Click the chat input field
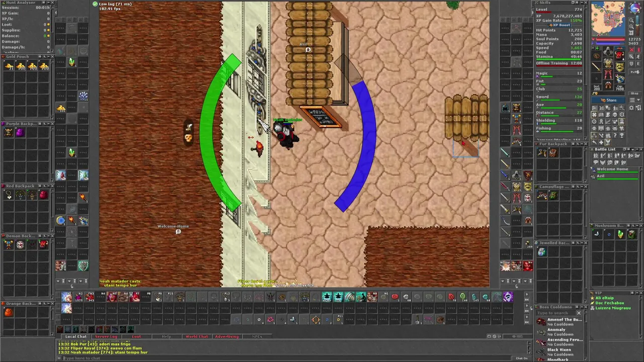Image resolution: width=644 pixels, height=362 pixels. (x=287, y=358)
